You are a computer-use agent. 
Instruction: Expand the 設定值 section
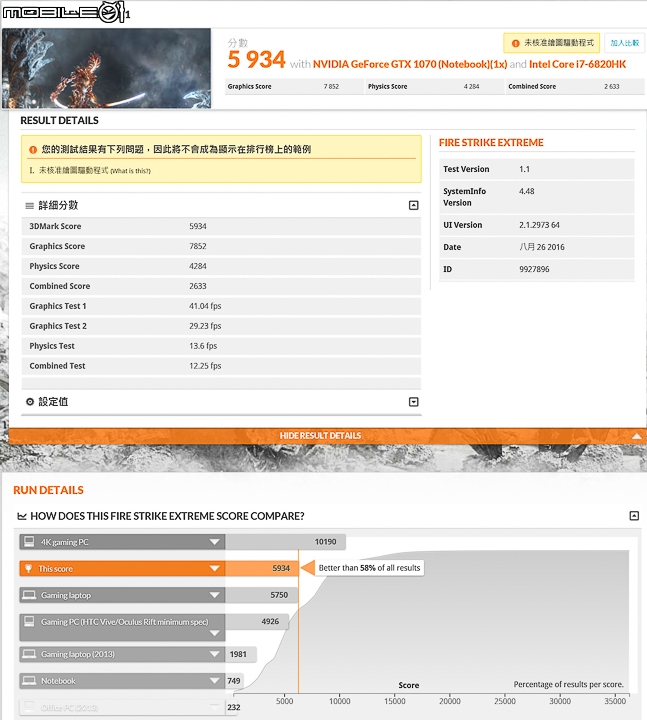pos(413,402)
